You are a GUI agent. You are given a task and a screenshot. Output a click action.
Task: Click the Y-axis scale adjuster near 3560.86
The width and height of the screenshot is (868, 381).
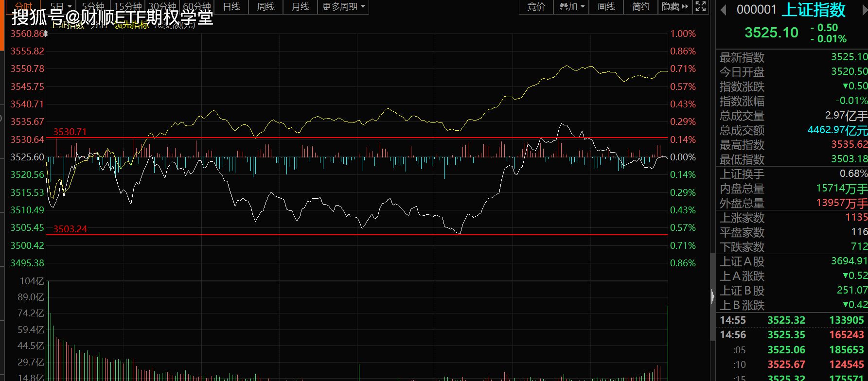(46, 34)
